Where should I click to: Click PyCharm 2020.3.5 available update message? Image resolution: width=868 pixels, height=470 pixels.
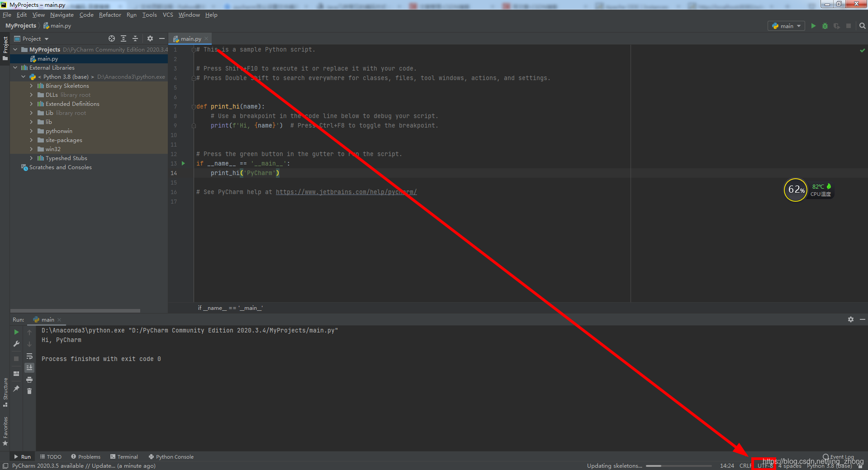pos(84,466)
